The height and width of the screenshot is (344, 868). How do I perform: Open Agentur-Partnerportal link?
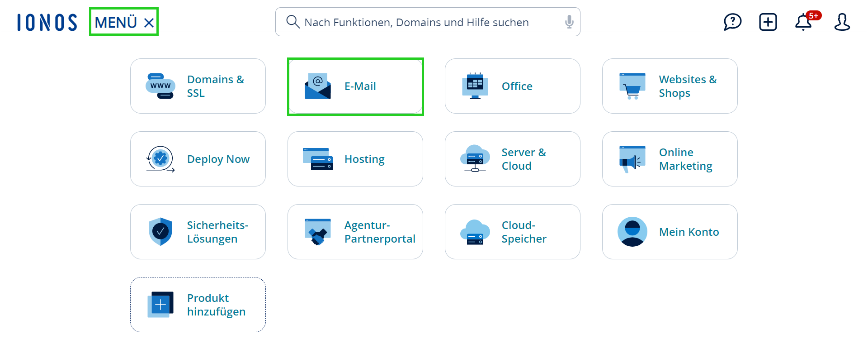pos(355,232)
